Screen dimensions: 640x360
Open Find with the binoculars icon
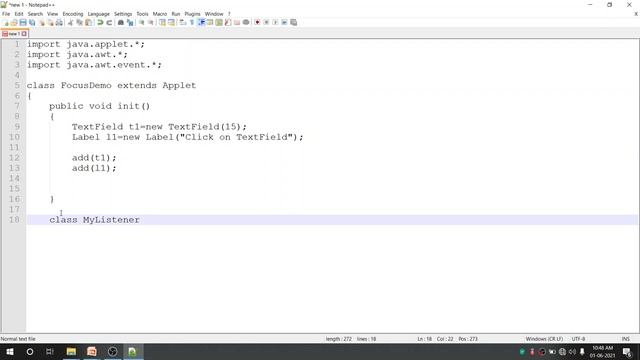pos(121,22)
